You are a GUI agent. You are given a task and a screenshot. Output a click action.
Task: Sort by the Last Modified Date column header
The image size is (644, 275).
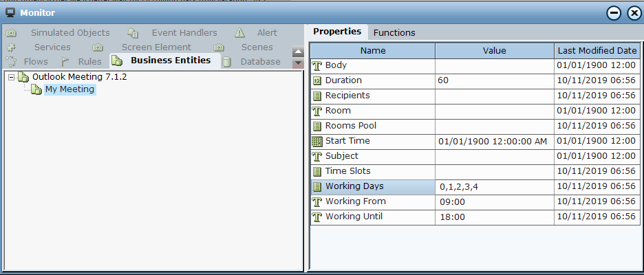(x=597, y=50)
